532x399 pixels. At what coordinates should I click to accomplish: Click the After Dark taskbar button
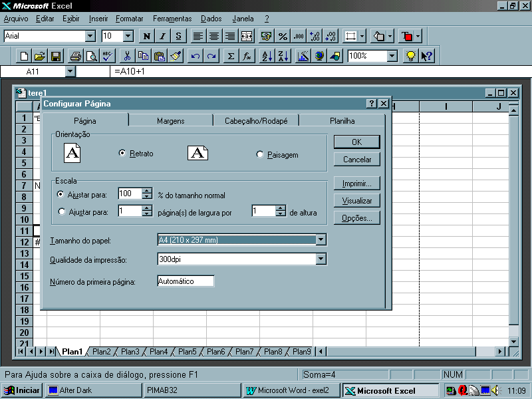pyautogui.click(x=94, y=390)
